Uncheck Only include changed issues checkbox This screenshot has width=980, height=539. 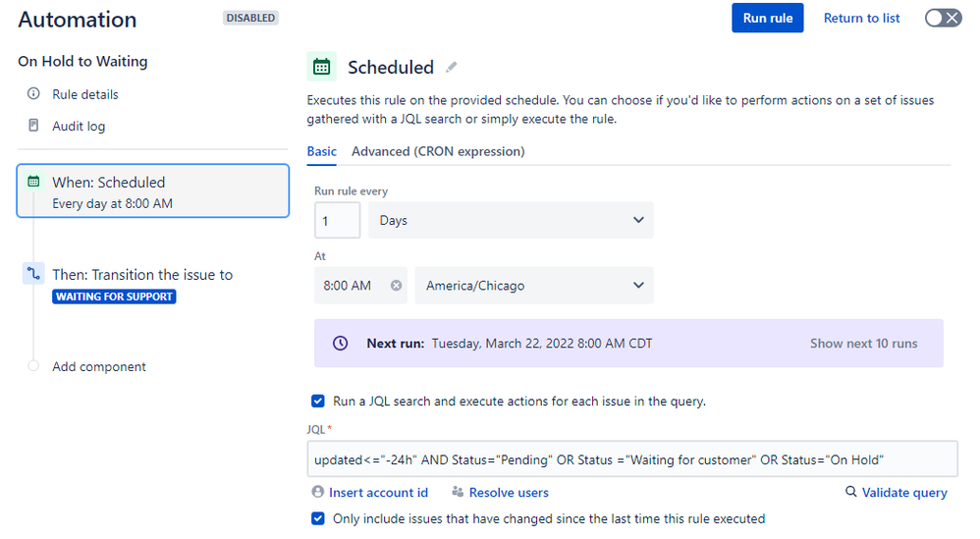[318, 518]
